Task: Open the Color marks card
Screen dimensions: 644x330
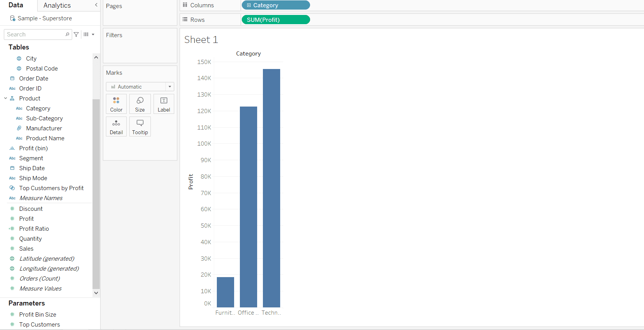Action: pos(116,104)
